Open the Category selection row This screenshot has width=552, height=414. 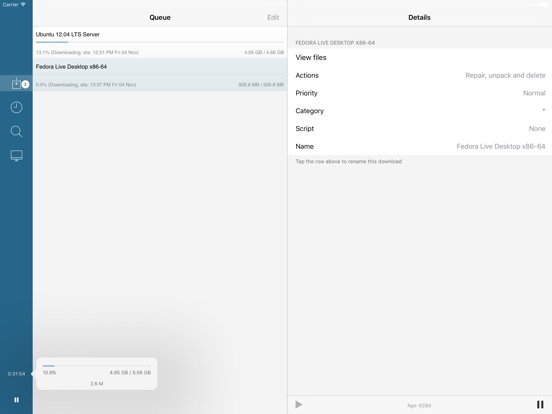[420, 111]
